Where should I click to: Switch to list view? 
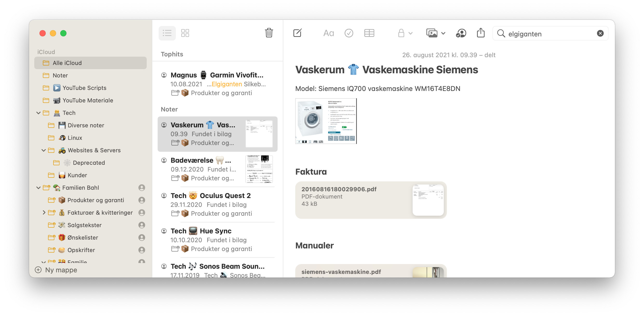(x=167, y=33)
